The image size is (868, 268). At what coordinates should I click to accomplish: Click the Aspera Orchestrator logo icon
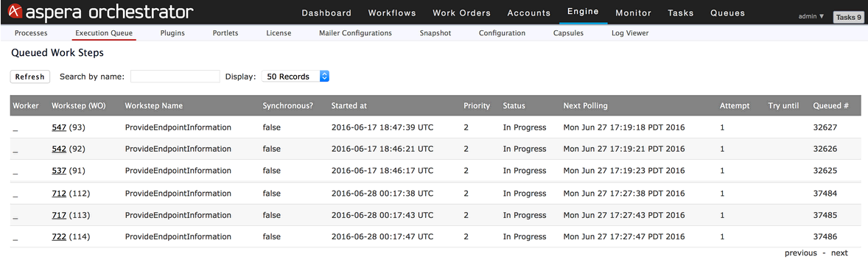[x=15, y=12]
